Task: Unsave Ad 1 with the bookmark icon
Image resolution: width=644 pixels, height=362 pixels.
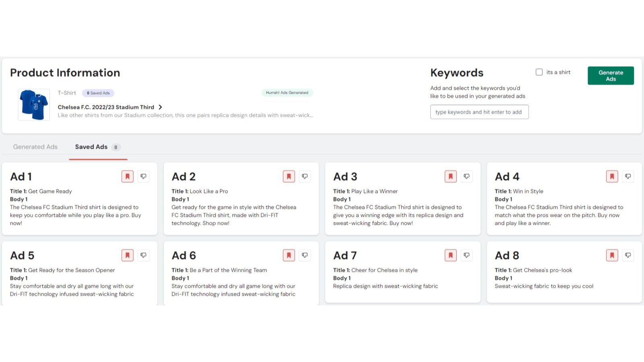Action: click(127, 177)
